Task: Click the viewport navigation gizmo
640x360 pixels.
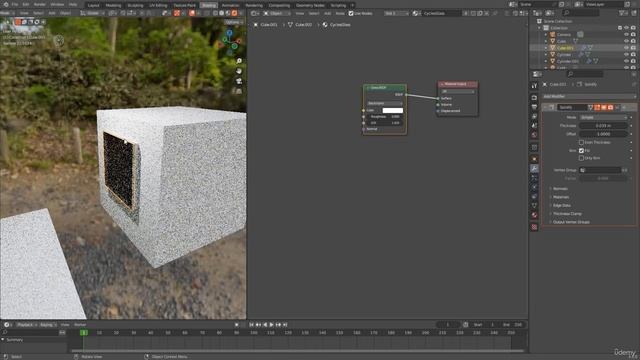Action: tap(230, 42)
